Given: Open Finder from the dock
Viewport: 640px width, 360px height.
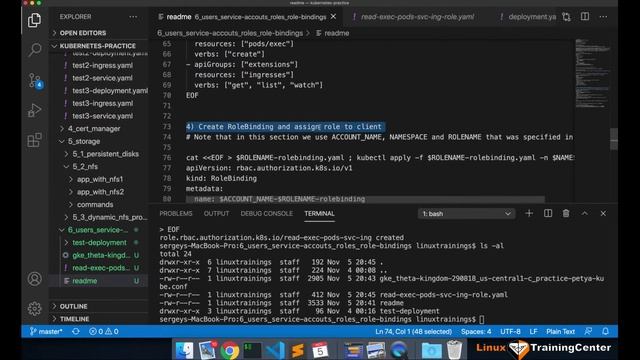Looking at the screenshot, I should (x=184, y=350).
